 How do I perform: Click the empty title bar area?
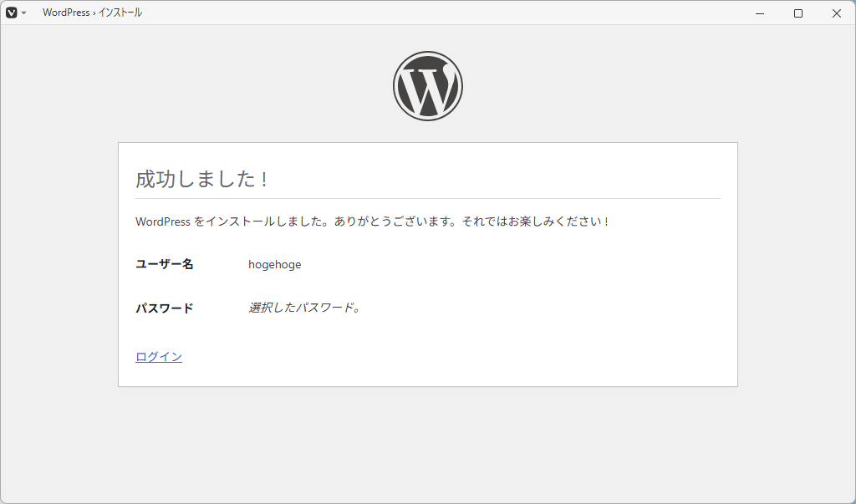(436, 13)
